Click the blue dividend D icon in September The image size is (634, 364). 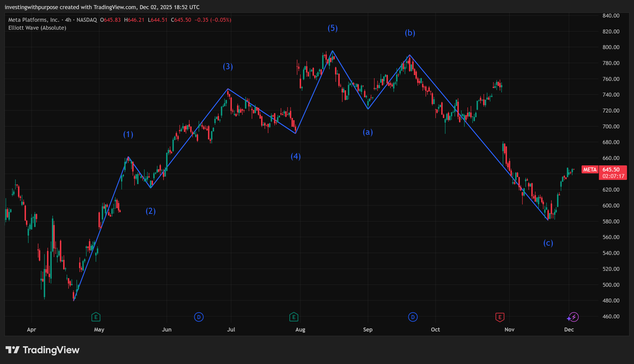click(x=413, y=317)
